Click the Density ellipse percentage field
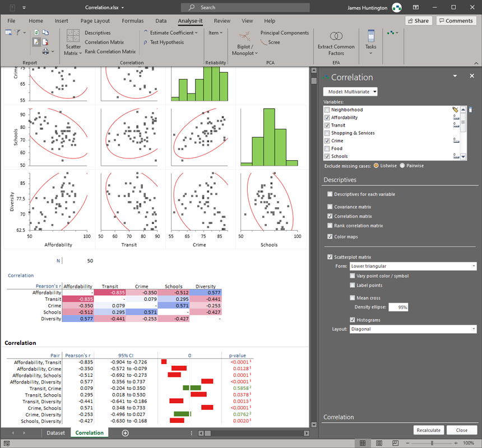 (x=400, y=307)
